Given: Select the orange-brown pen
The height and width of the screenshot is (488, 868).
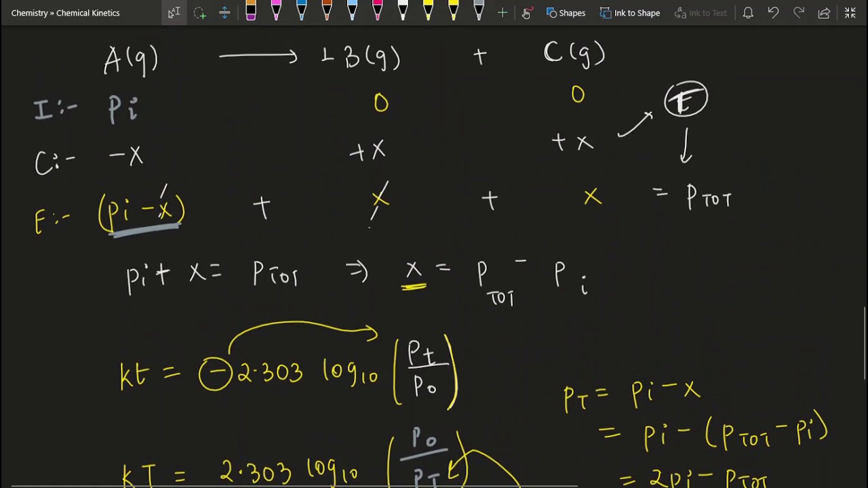Looking at the screenshot, I should pyautogui.click(x=327, y=11).
